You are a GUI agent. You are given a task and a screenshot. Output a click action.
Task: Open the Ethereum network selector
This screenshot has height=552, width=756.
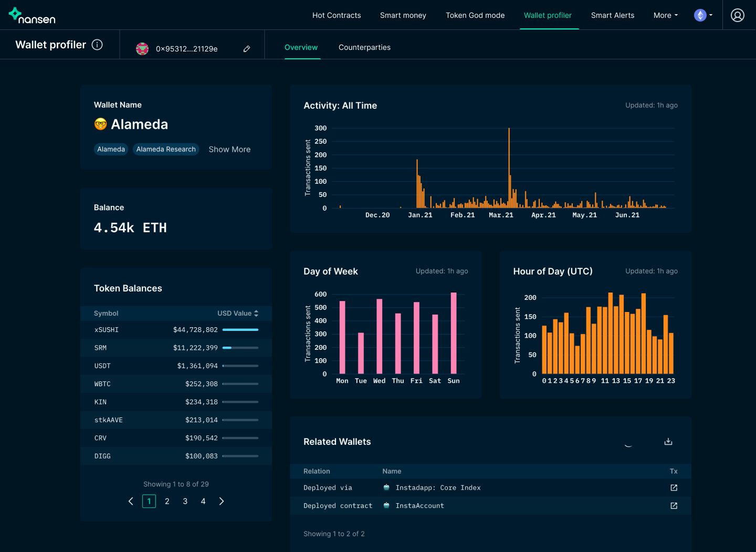(x=703, y=15)
